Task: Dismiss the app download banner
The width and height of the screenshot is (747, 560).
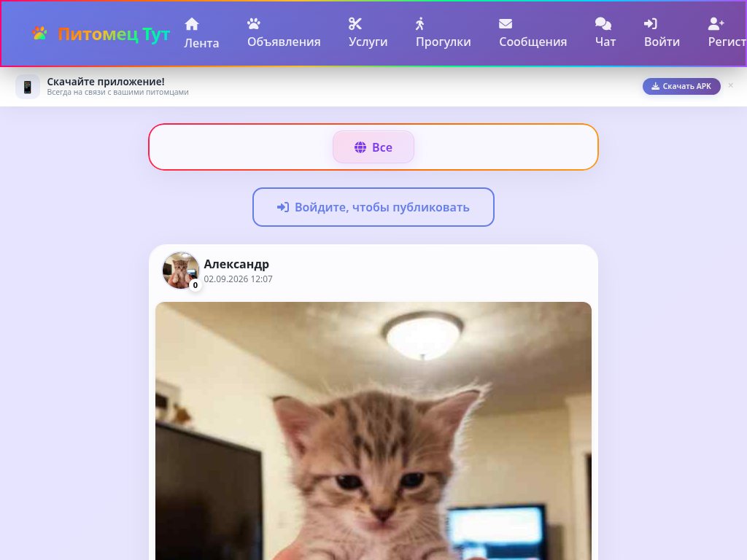Action: tap(730, 85)
